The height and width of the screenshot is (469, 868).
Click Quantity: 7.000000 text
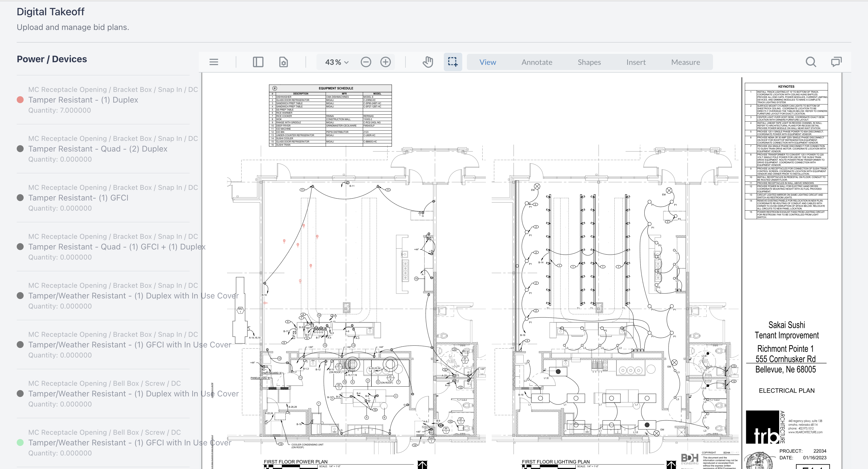(60, 110)
